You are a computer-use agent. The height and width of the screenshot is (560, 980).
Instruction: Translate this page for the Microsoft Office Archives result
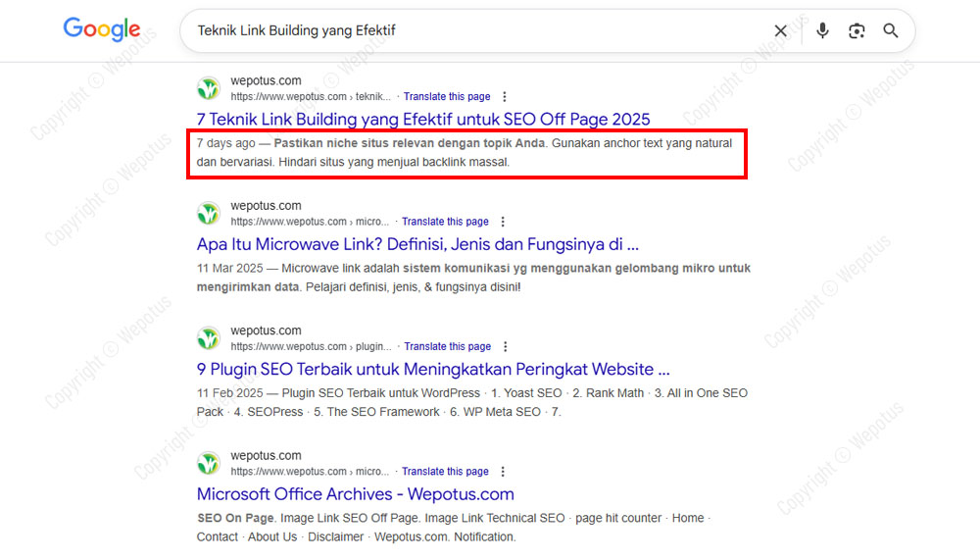[x=445, y=472]
